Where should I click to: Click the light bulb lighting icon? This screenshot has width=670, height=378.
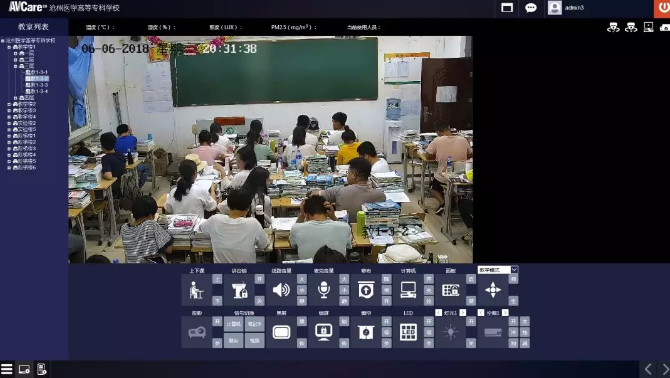(x=450, y=332)
